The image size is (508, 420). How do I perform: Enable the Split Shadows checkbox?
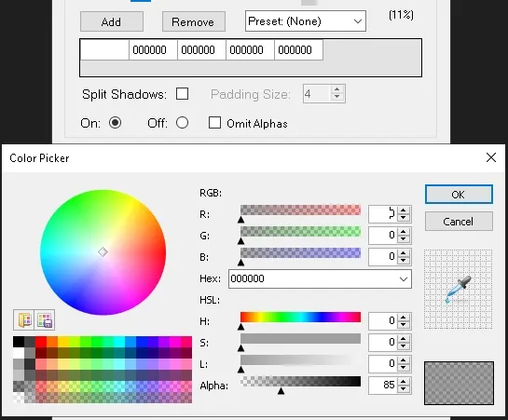point(182,94)
